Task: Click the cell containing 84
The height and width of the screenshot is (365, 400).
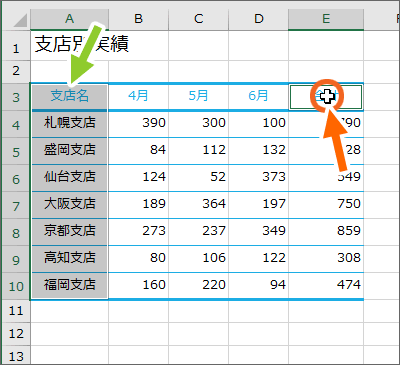Action: (138, 151)
